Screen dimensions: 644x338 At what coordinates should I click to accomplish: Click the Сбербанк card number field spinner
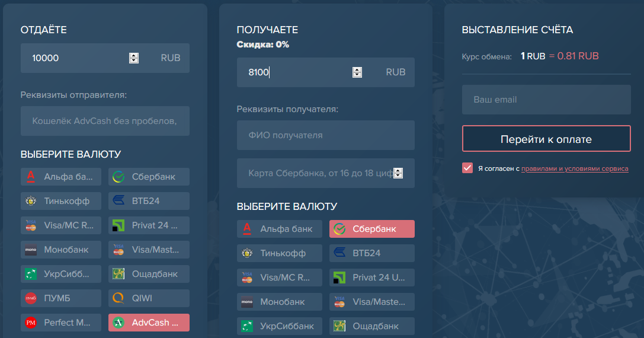click(x=398, y=173)
